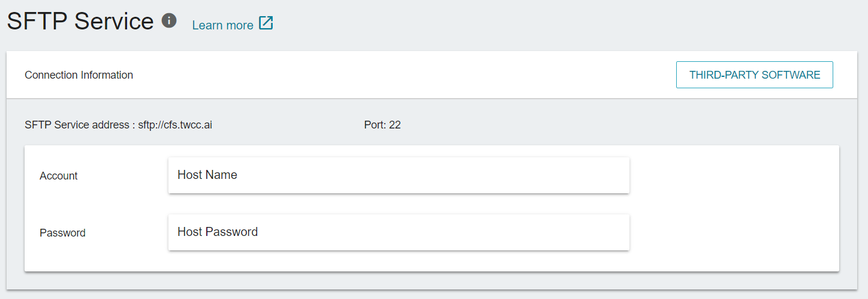Click the THIRD-PARTY SOFTWARE button
The height and width of the screenshot is (299, 868).
click(x=755, y=75)
